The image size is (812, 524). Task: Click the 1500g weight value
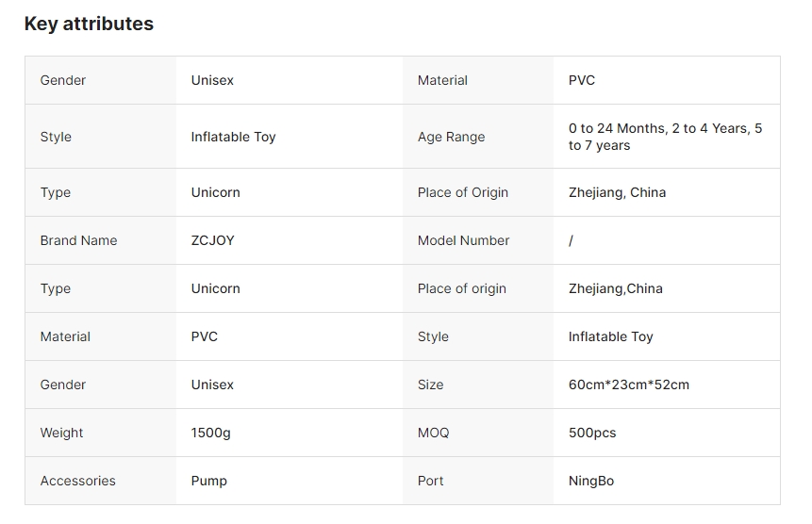210,433
